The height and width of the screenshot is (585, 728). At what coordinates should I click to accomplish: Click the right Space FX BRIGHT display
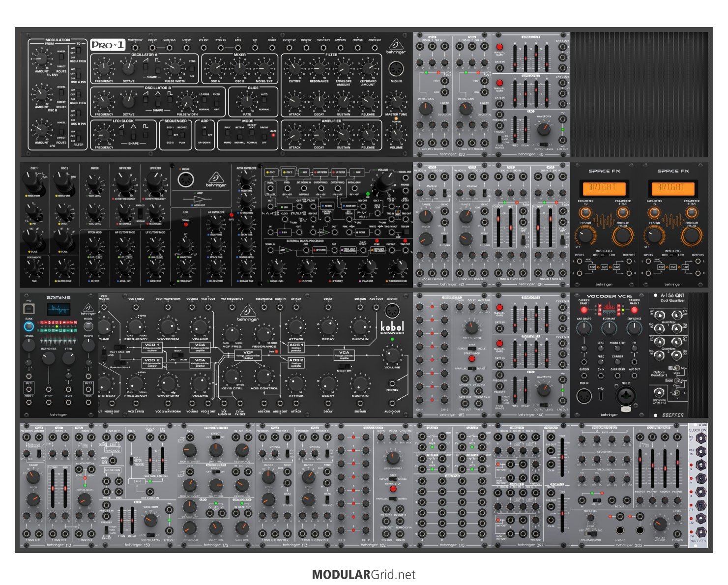point(673,188)
